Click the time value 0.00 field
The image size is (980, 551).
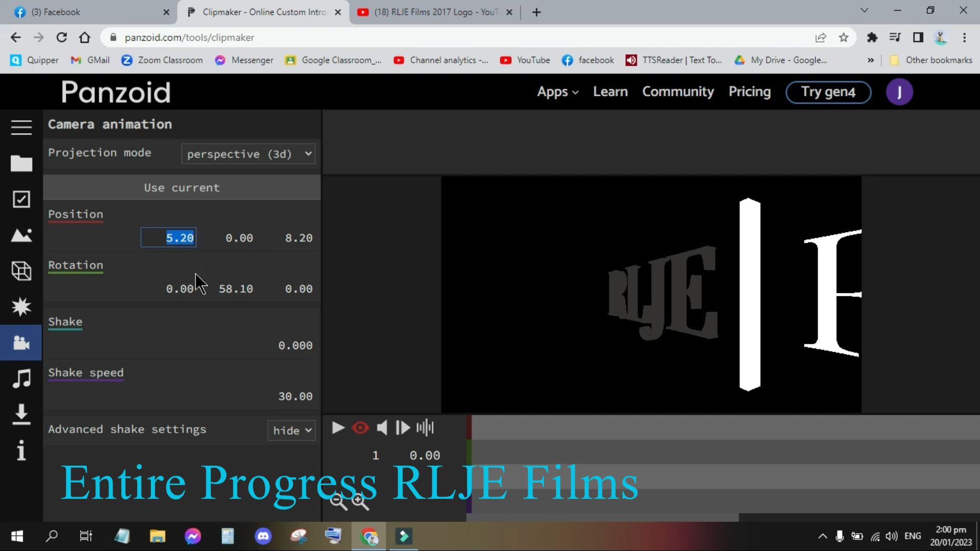(425, 456)
